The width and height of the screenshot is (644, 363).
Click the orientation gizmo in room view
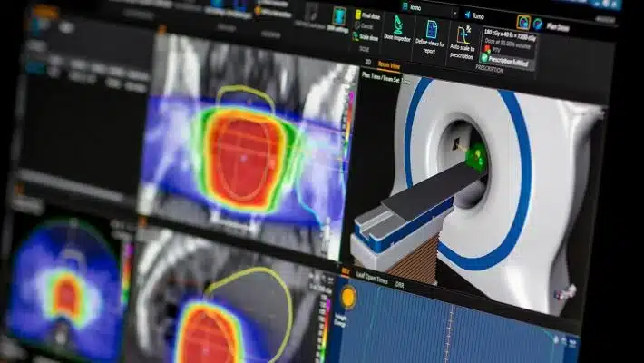pos(565,293)
